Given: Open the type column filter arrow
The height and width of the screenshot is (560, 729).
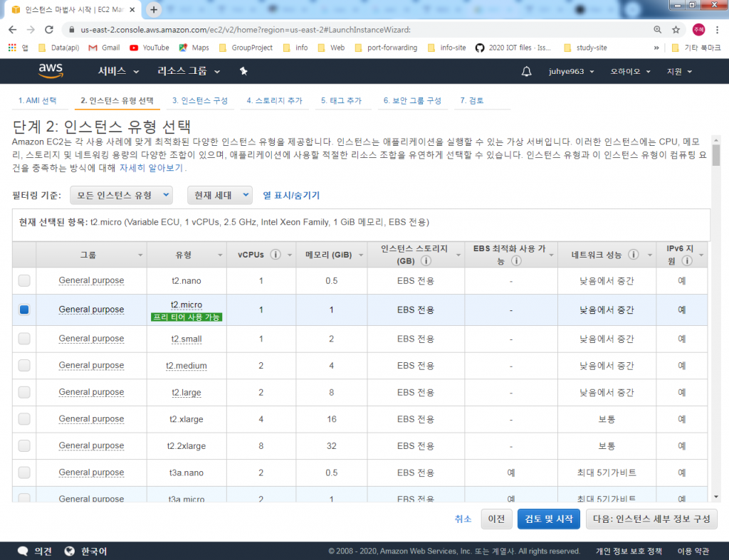Looking at the screenshot, I should click(x=220, y=255).
